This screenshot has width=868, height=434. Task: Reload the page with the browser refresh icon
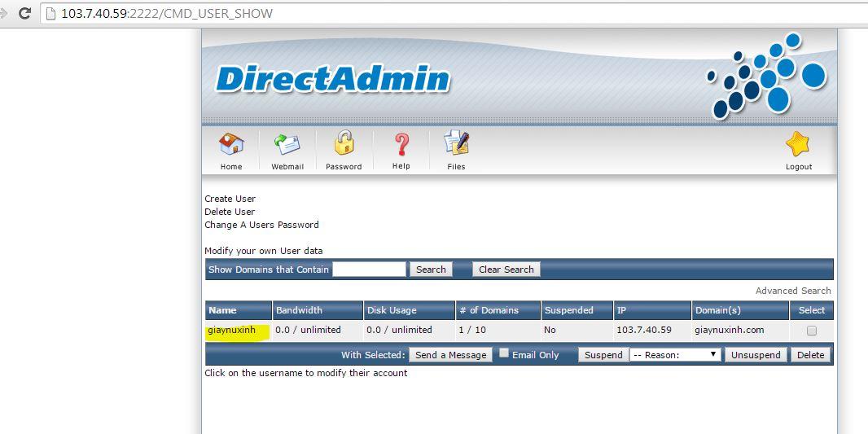pyautogui.click(x=24, y=13)
